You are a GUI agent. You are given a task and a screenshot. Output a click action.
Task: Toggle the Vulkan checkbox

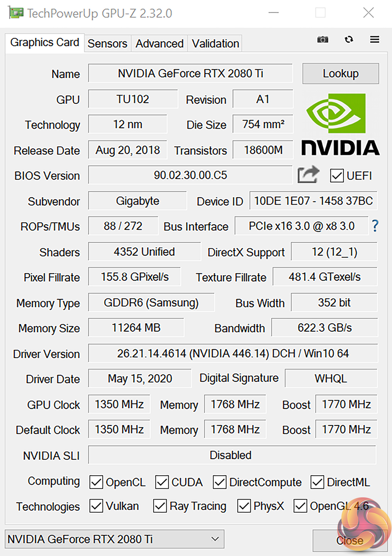(x=96, y=506)
